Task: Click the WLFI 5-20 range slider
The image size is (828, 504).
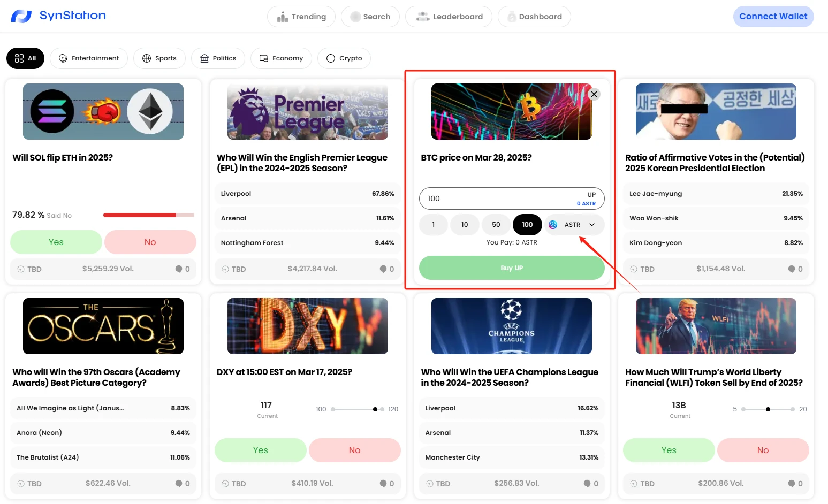Action: click(x=768, y=409)
